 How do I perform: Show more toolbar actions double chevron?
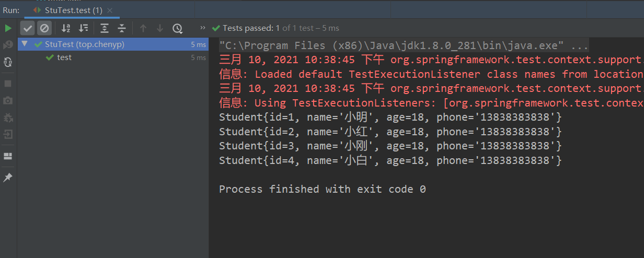[x=203, y=28]
